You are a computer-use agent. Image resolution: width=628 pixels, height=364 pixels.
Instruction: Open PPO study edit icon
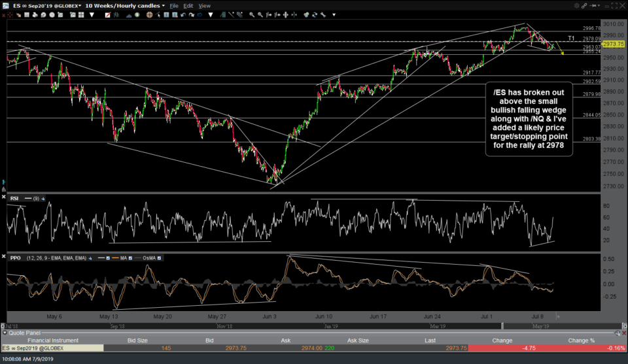(90, 258)
